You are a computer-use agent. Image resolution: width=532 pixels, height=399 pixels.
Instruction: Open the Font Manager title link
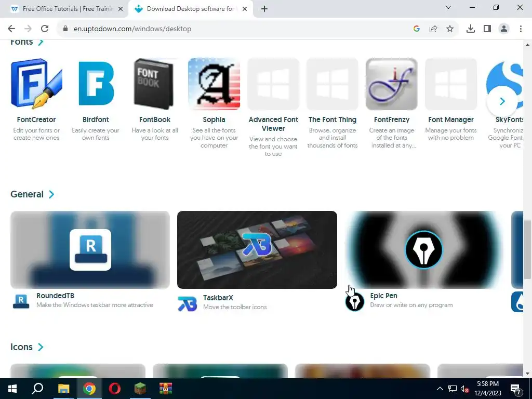tap(451, 119)
